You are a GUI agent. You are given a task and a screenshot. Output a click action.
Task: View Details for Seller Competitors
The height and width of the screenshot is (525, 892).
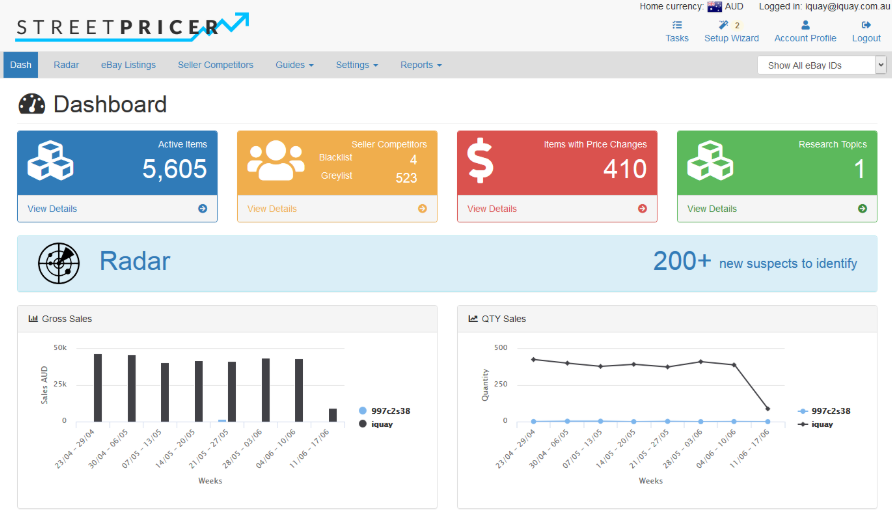tap(272, 209)
